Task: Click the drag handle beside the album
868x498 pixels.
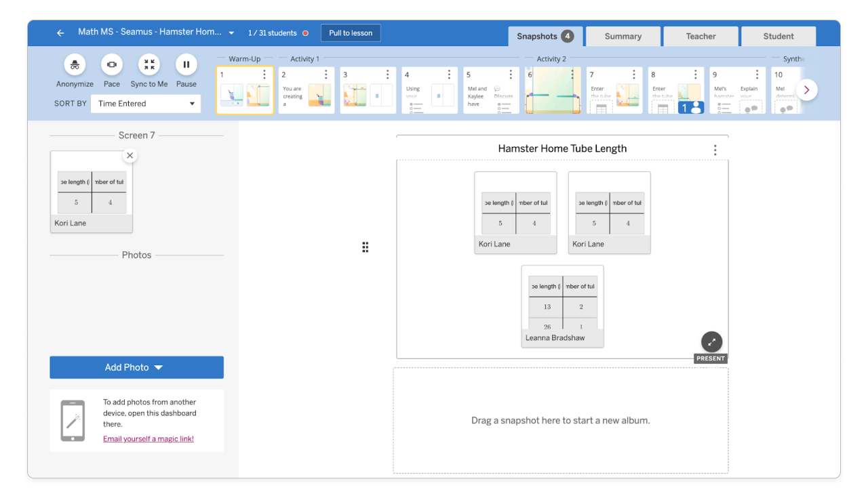Action: [x=365, y=247]
